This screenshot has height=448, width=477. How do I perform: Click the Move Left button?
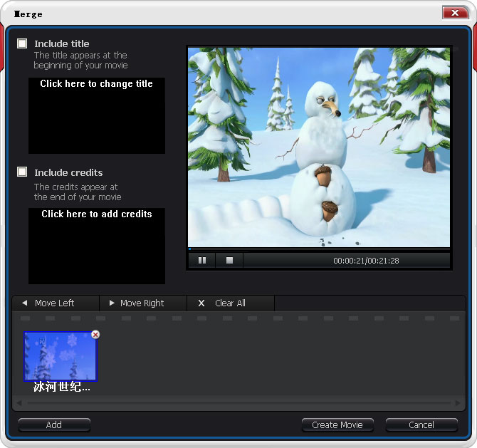(x=56, y=303)
